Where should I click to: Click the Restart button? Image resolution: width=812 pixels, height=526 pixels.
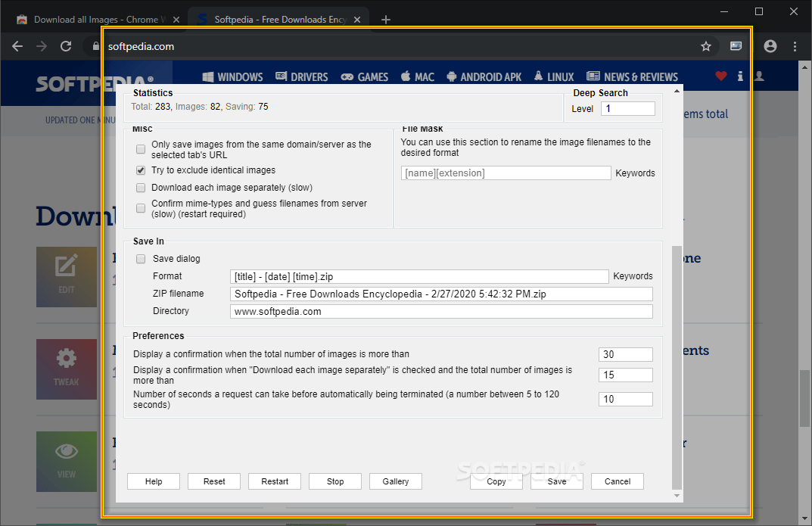pyautogui.click(x=275, y=481)
